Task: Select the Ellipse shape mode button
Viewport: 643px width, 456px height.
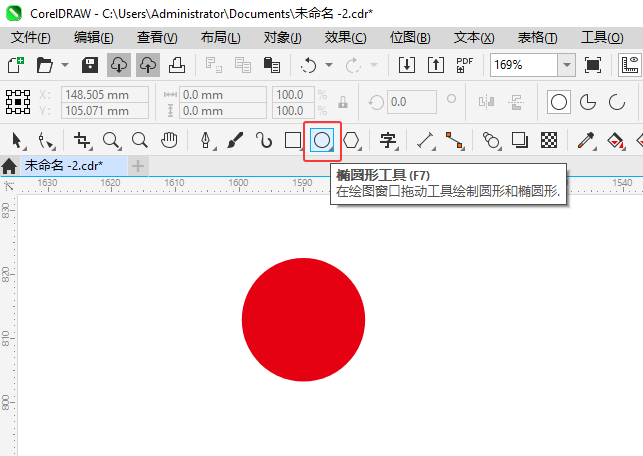Action: 559,102
